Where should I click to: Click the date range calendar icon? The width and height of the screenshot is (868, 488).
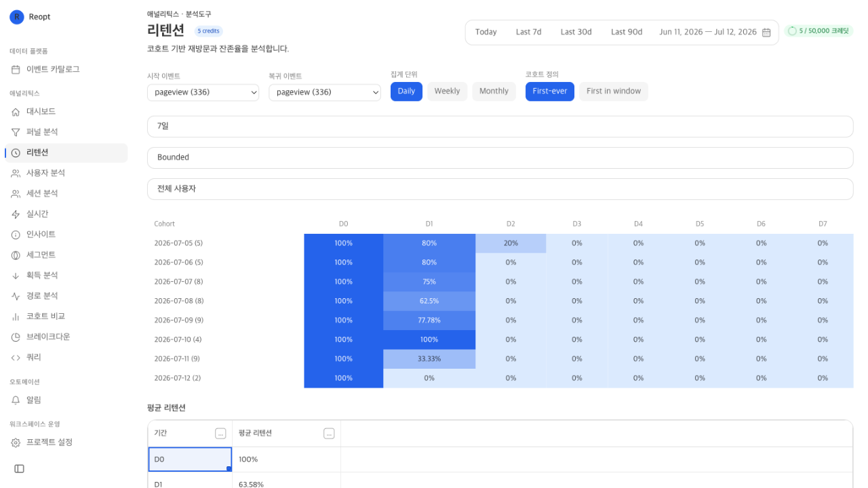(x=766, y=33)
